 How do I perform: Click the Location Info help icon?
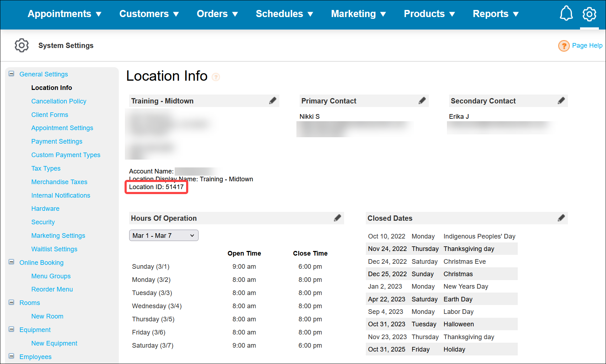point(216,77)
